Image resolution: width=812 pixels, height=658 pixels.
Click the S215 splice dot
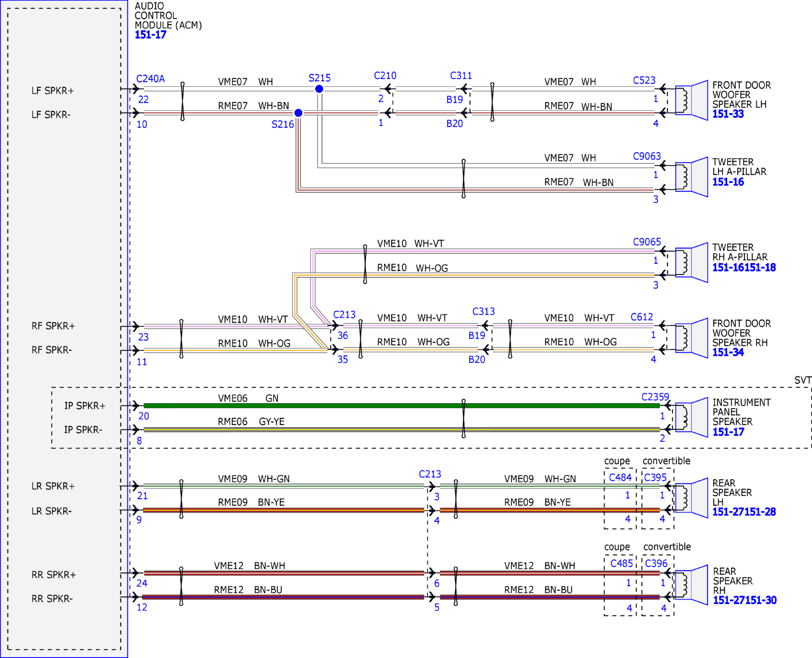(319, 89)
